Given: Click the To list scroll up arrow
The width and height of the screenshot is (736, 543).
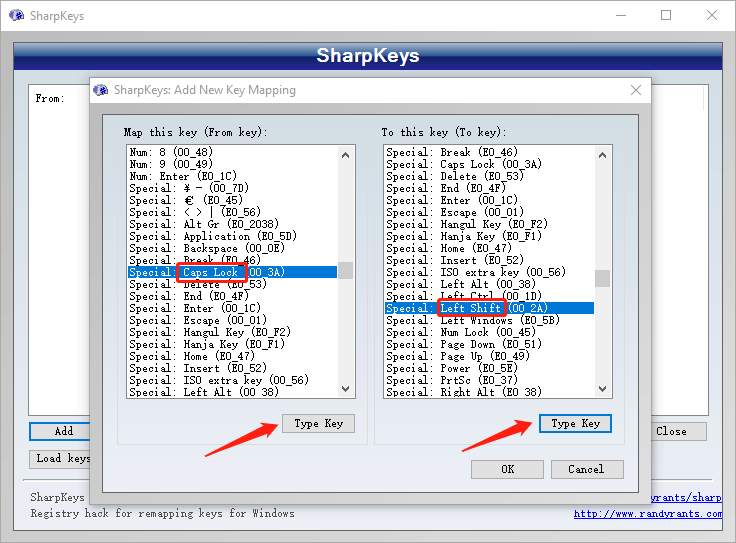Looking at the screenshot, I should point(603,155).
